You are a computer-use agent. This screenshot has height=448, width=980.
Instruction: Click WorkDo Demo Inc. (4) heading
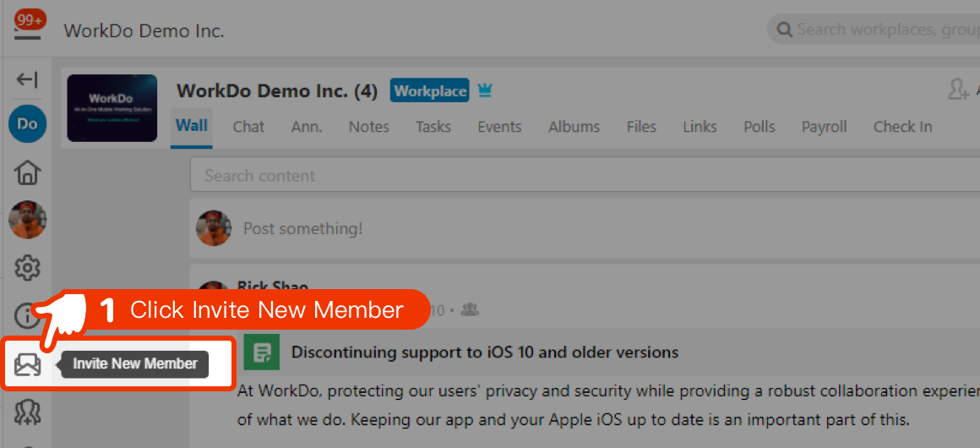[277, 91]
